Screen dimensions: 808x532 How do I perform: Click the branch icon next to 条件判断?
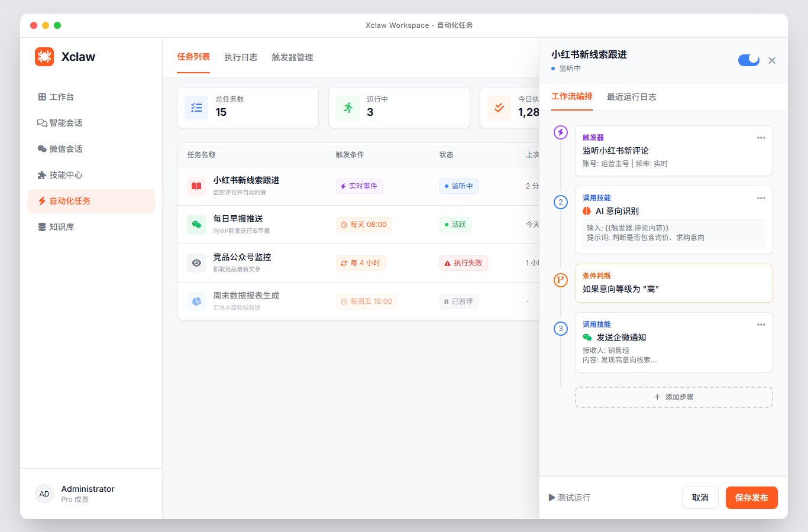[560, 280]
